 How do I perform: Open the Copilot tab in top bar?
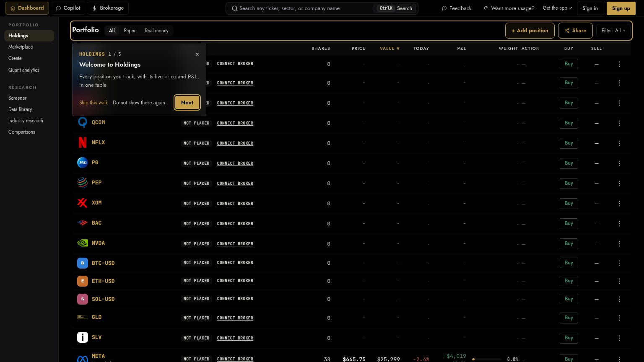click(x=68, y=8)
